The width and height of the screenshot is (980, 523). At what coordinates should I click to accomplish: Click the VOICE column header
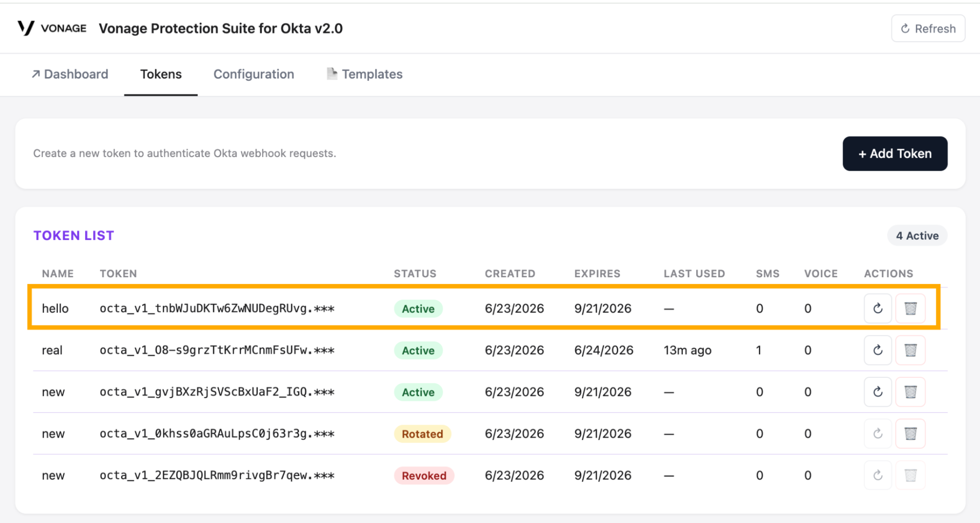pyautogui.click(x=821, y=274)
